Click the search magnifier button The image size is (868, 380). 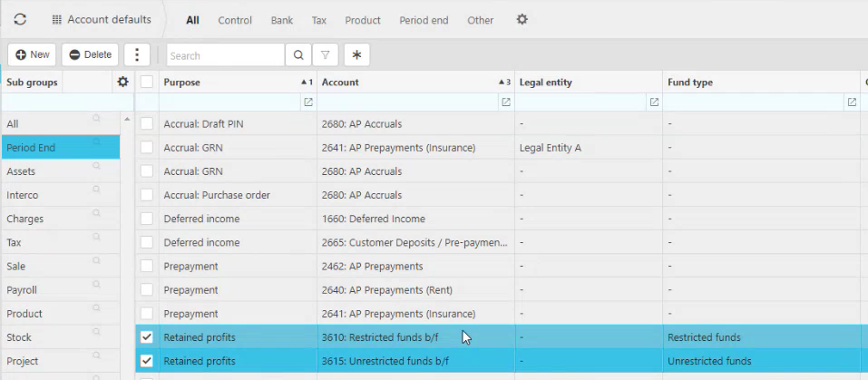[298, 55]
